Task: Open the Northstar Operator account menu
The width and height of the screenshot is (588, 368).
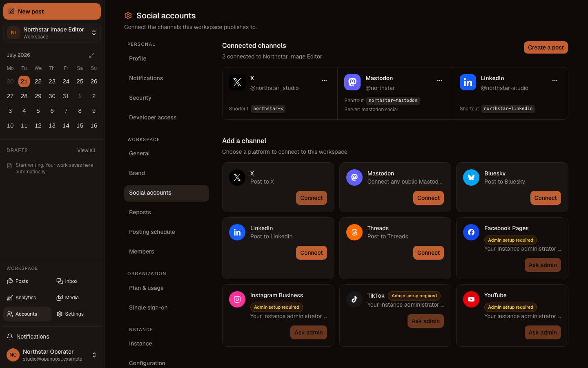Action: [52, 355]
